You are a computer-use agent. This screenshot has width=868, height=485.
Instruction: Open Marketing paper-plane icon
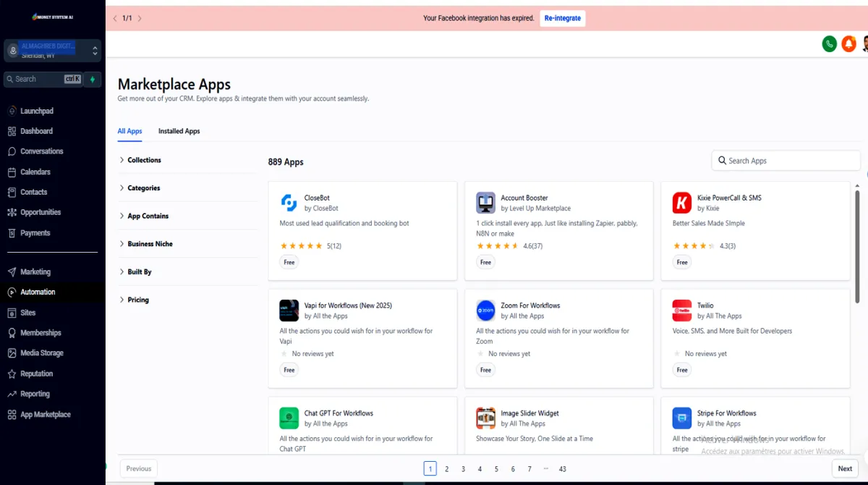[12, 272]
